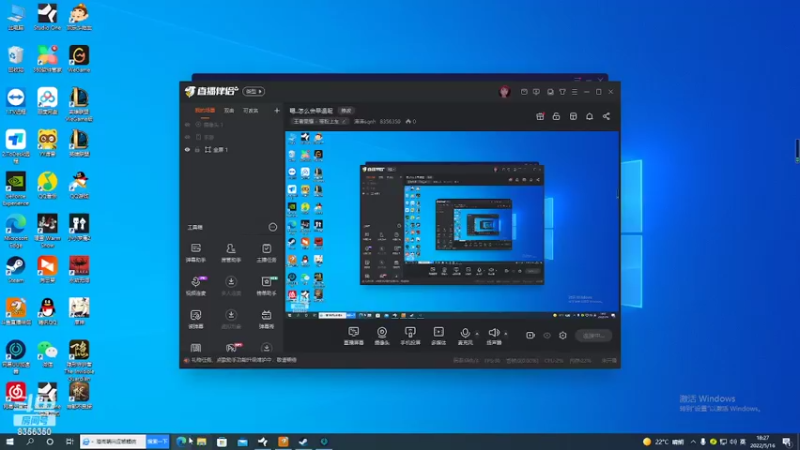Viewport: 800px width, 450px height.
Task: Open the first tool in the toolbox's third row
Action: tap(195, 319)
